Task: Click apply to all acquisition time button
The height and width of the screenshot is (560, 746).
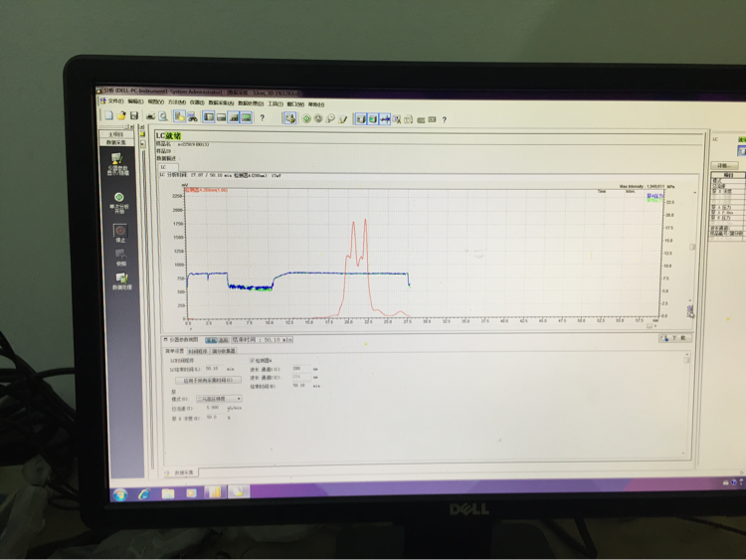Action: [209, 380]
